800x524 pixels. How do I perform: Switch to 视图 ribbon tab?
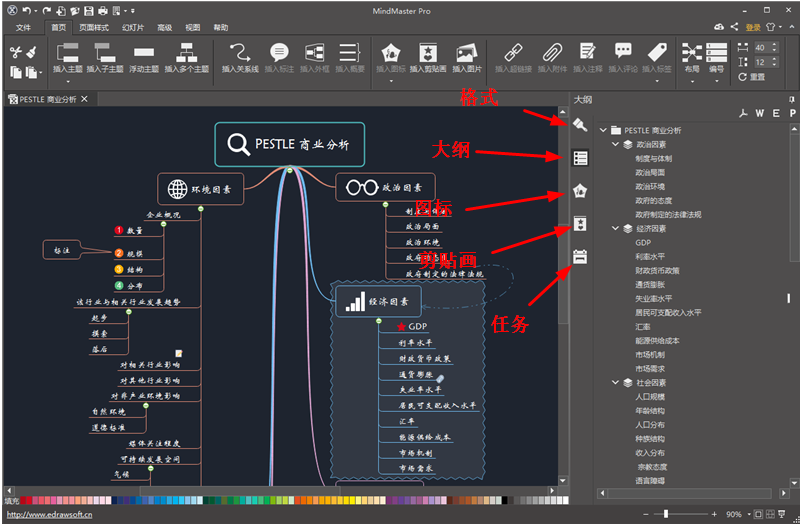[192, 28]
